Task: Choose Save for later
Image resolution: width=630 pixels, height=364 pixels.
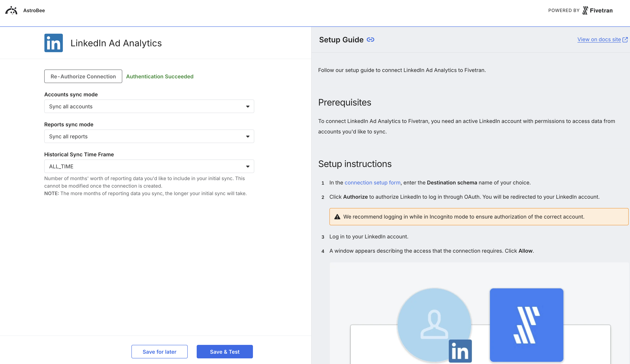Action: [159, 351]
